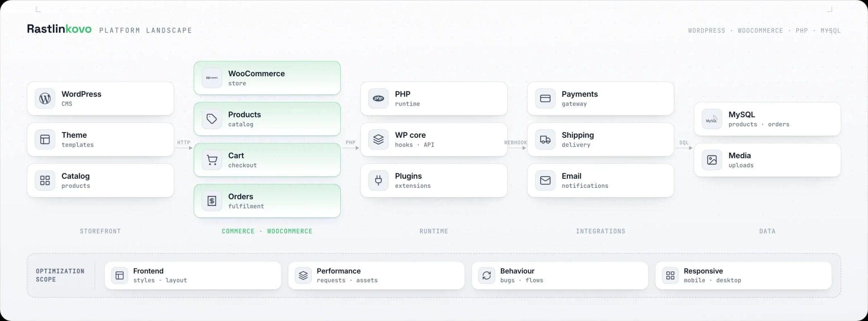
Task: Click the Performance layers icon
Action: [x=303, y=275]
